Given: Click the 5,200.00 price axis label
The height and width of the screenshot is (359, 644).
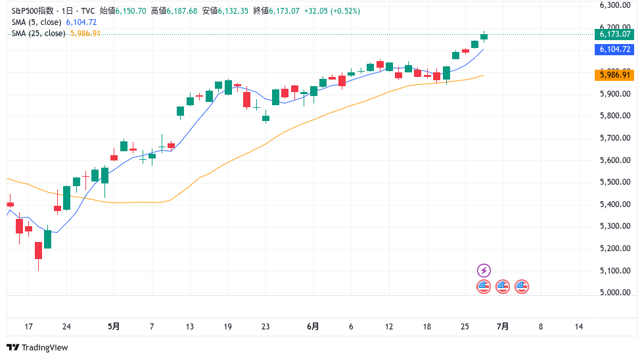Looking at the screenshot, I should (615, 249).
